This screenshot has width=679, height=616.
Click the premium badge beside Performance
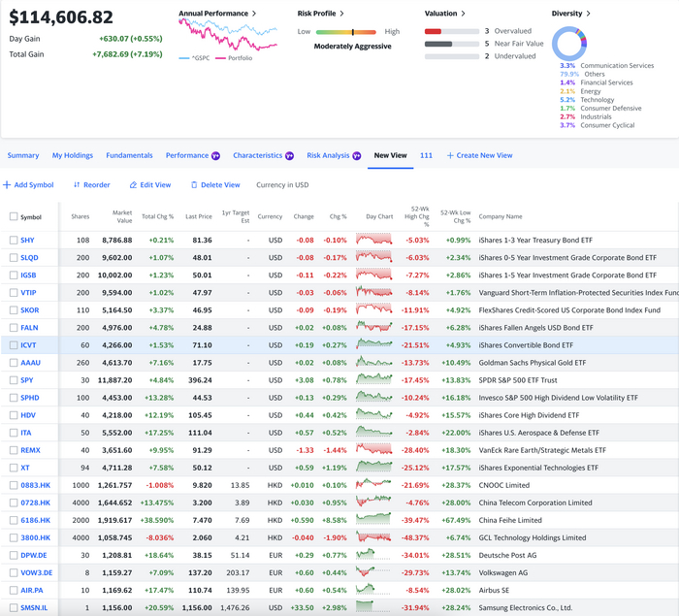[x=216, y=155]
